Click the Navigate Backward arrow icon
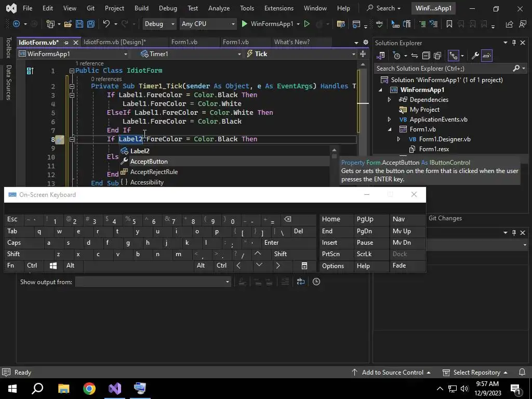Image resolution: width=532 pixels, height=399 pixels. (16, 24)
